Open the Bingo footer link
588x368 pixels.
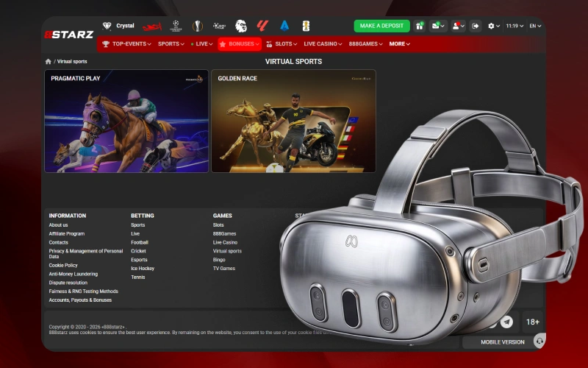(219, 260)
